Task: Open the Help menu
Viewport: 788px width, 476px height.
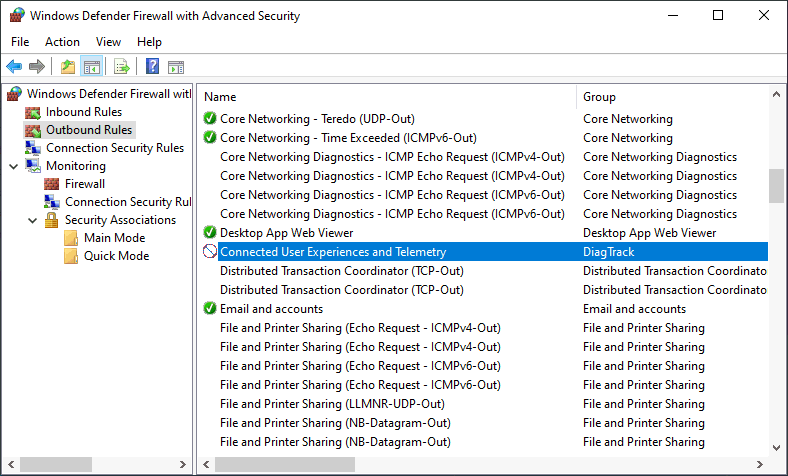Action: coord(149,42)
